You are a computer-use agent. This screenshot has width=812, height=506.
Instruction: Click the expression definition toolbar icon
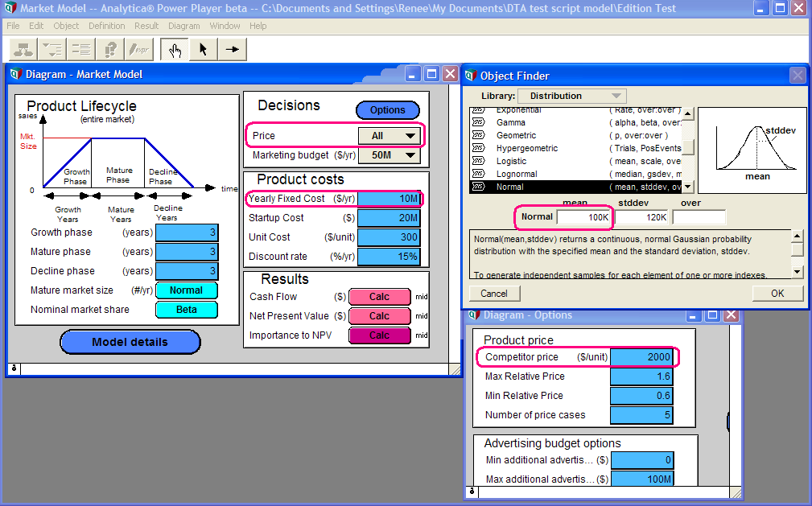[138, 50]
